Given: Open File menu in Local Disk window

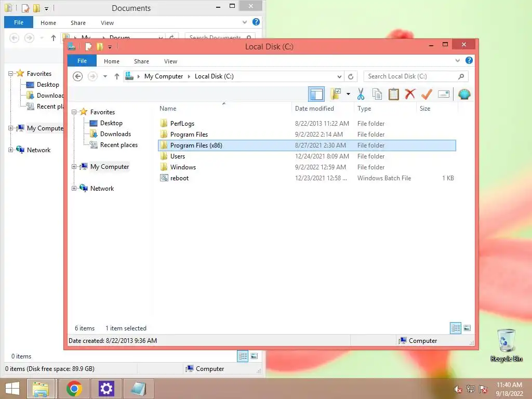Looking at the screenshot, I should [82, 61].
